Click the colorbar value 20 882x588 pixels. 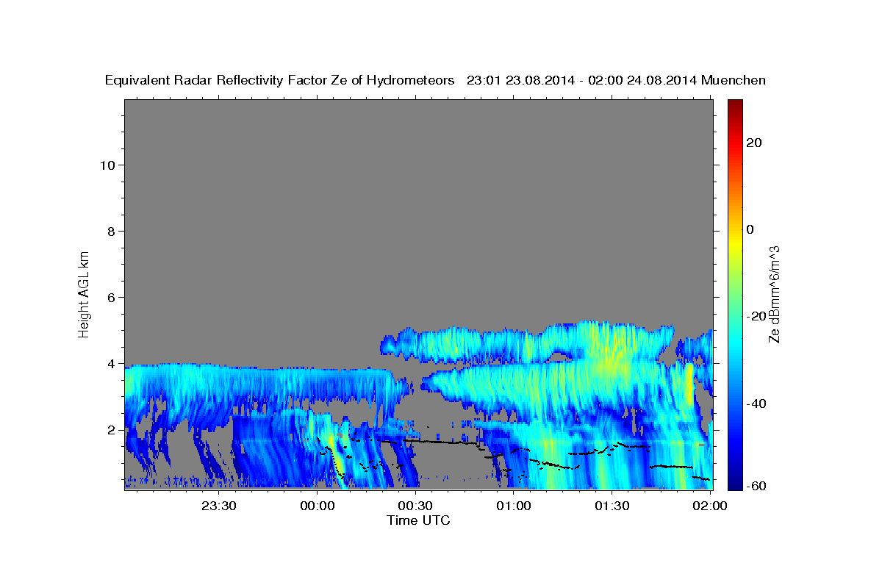754,143
